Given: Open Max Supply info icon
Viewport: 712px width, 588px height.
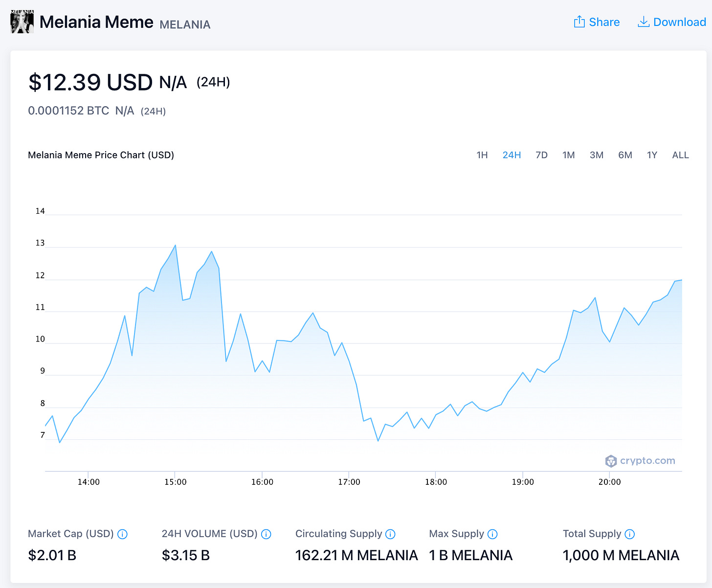Looking at the screenshot, I should [x=492, y=534].
